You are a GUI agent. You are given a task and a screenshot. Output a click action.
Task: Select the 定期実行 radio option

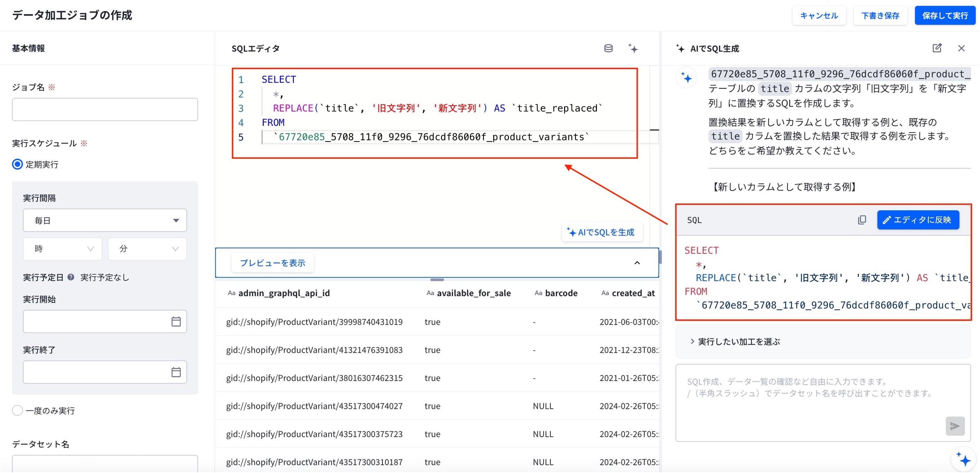pos(17,164)
